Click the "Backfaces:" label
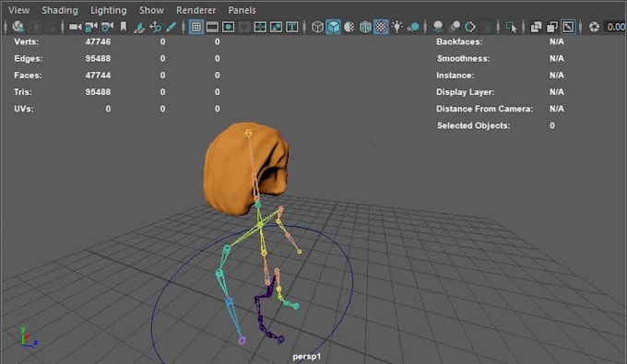This screenshot has height=364, width=627. tap(459, 41)
